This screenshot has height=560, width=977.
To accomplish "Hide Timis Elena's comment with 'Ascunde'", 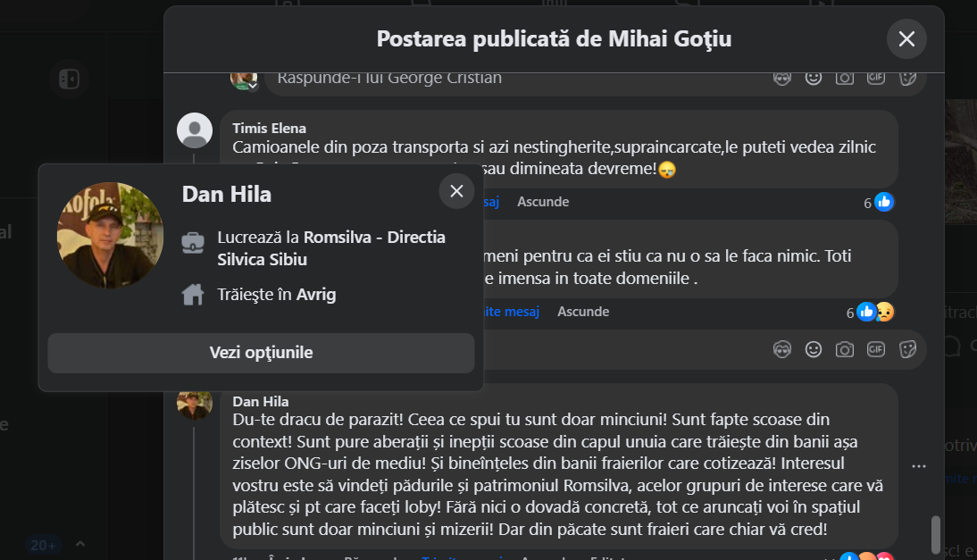I will (x=542, y=202).
